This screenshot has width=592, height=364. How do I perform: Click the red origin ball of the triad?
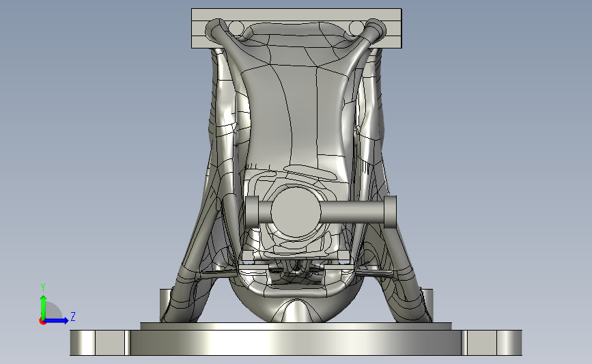42,322
